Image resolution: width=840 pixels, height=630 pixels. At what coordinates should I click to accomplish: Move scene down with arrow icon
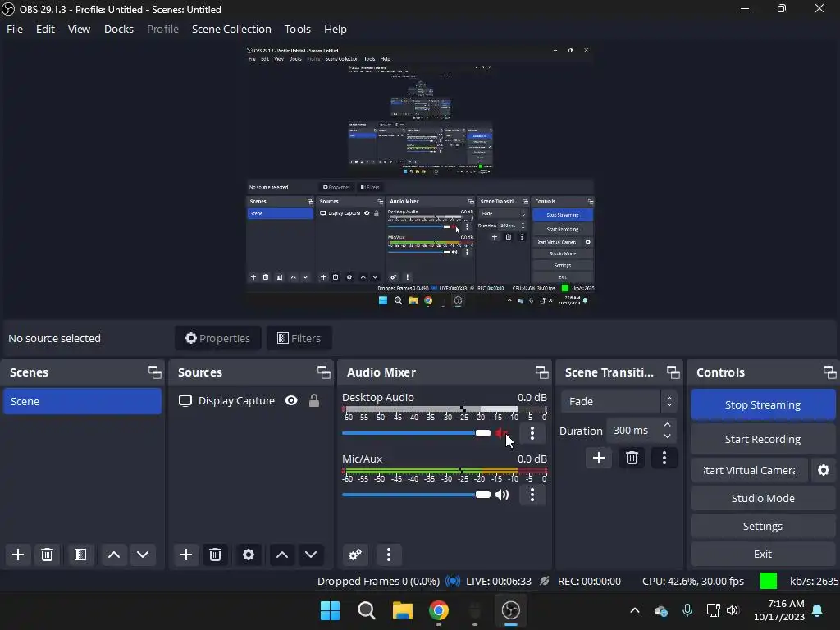143,555
